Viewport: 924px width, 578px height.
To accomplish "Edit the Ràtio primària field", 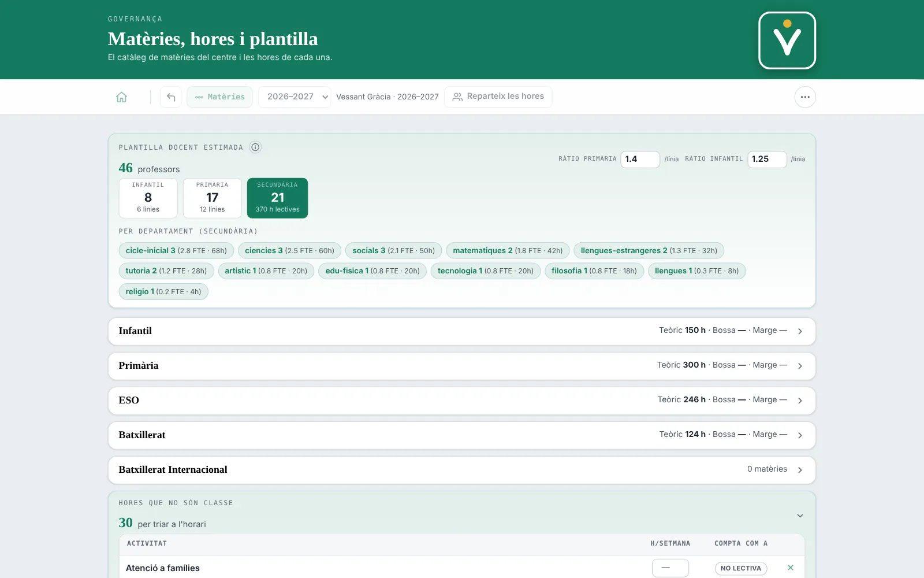I will [x=640, y=159].
